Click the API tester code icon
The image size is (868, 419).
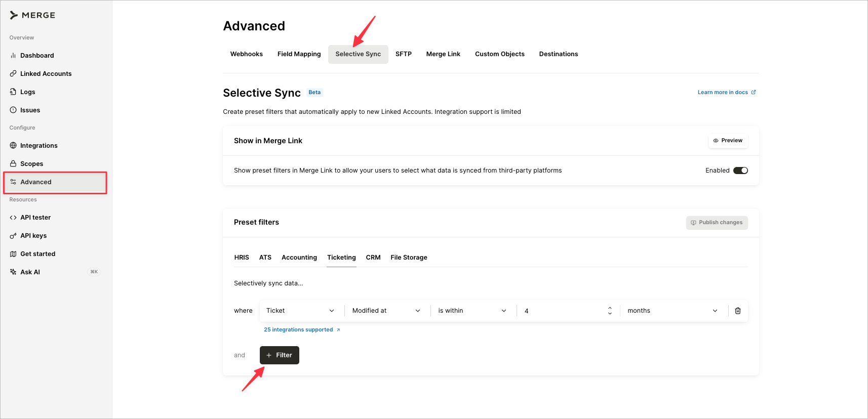(13, 218)
